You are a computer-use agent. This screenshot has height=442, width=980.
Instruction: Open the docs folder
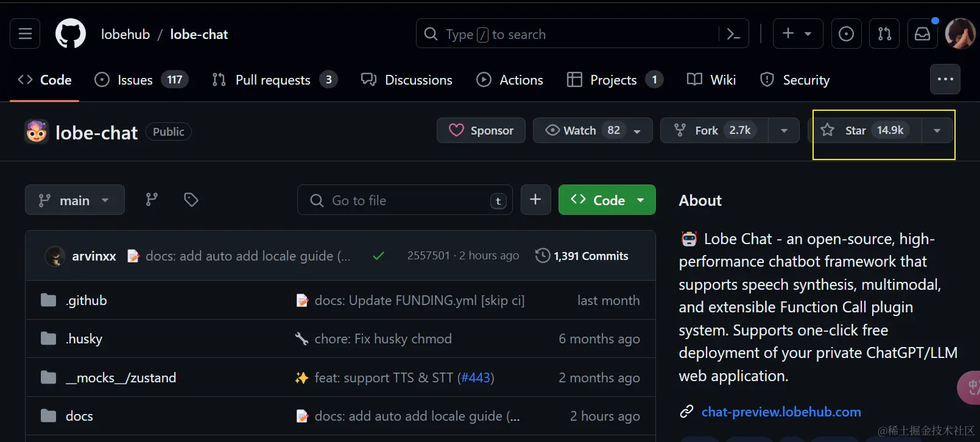coord(79,416)
